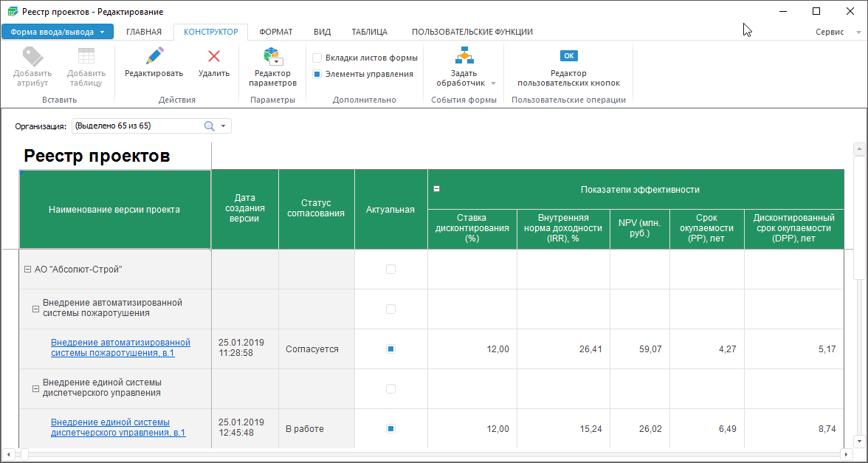This screenshot has width=868, height=463.
Task: Switch to the ГЛАВНАЯ tab
Action: click(143, 32)
